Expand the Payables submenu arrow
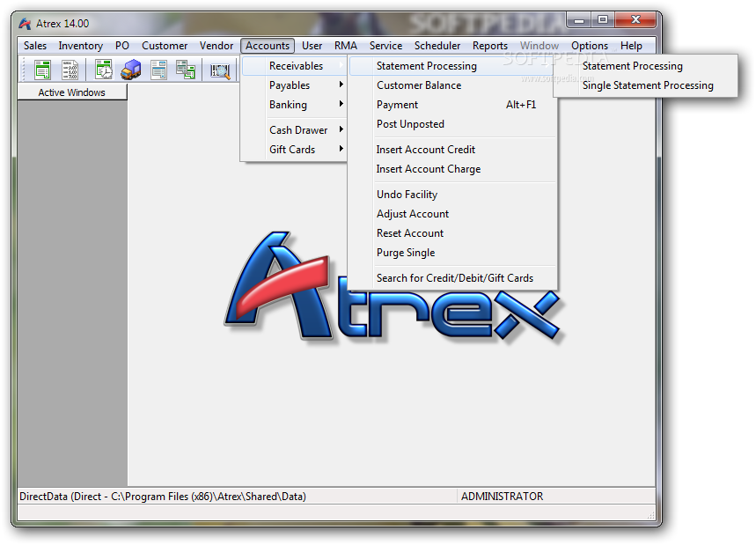 pyautogui.click(x=341, y=85)
